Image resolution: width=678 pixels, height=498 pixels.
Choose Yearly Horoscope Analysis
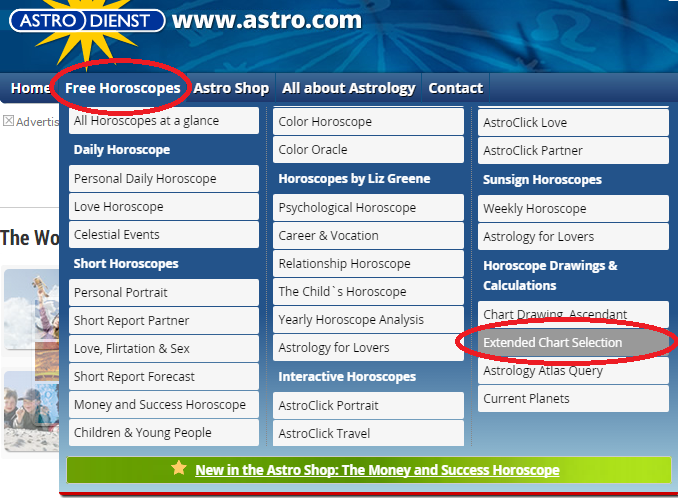[x=368, y=319]
